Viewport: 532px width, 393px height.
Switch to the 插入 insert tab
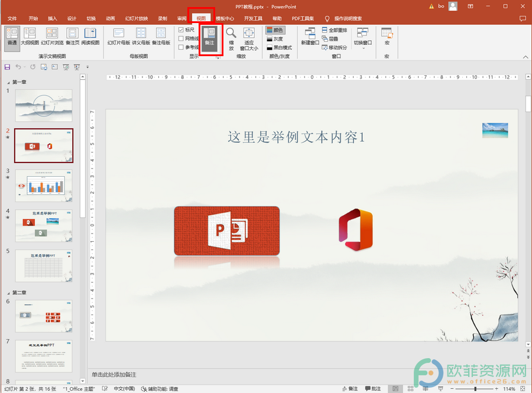coord(52,19)
